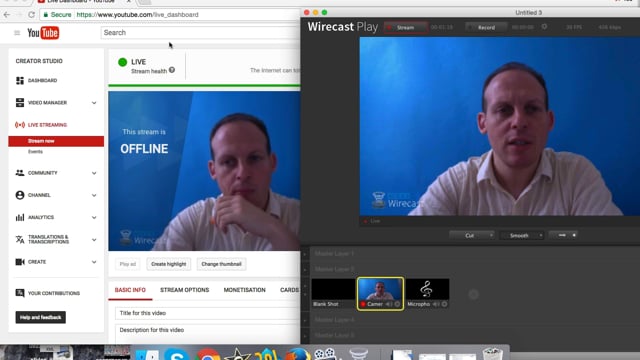The width and height of the screenshot is (640, 360).
Task: Toggle the Wirecast Stream button
Action: click(x=405, y=27)
